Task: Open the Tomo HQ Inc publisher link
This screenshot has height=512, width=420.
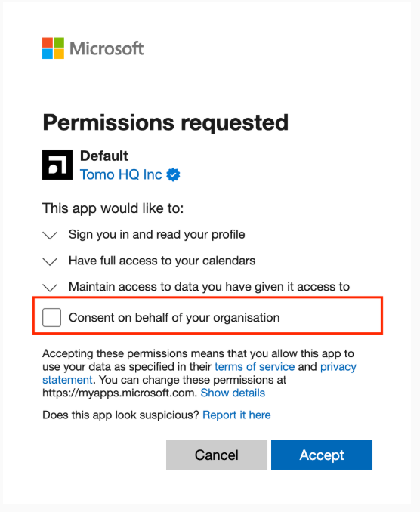Action: [x=121, y=174]
